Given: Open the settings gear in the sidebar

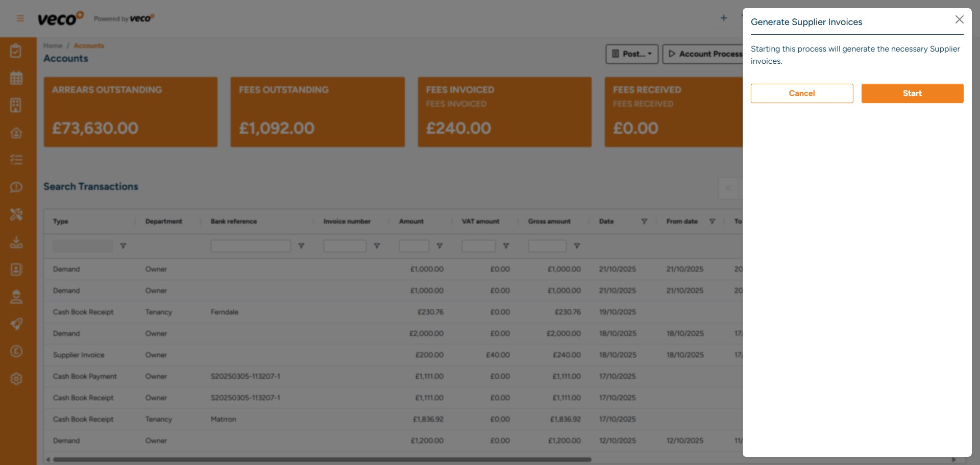Looking at the screenshot, I should click(17, 379).
